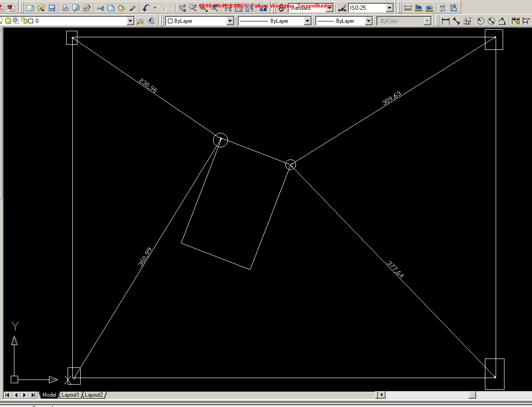The height and width of the screenshot is (407, 532).
Task: Activate the Pan Realtime hand tool
Action: click(182, 8)
